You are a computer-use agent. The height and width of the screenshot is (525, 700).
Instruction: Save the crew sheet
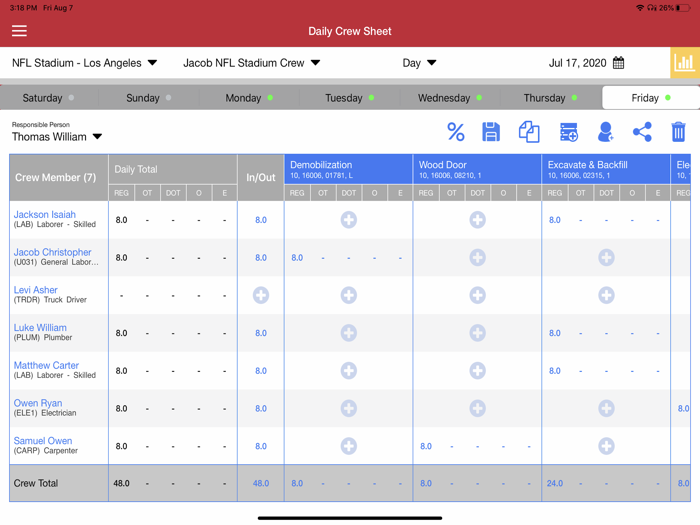coord(491,132)
